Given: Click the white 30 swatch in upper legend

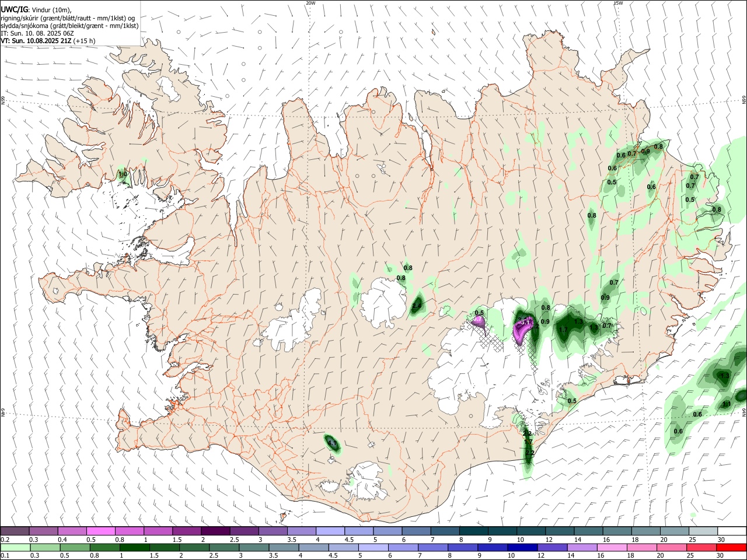Looking at the screenshot, I should coord(732,531).
